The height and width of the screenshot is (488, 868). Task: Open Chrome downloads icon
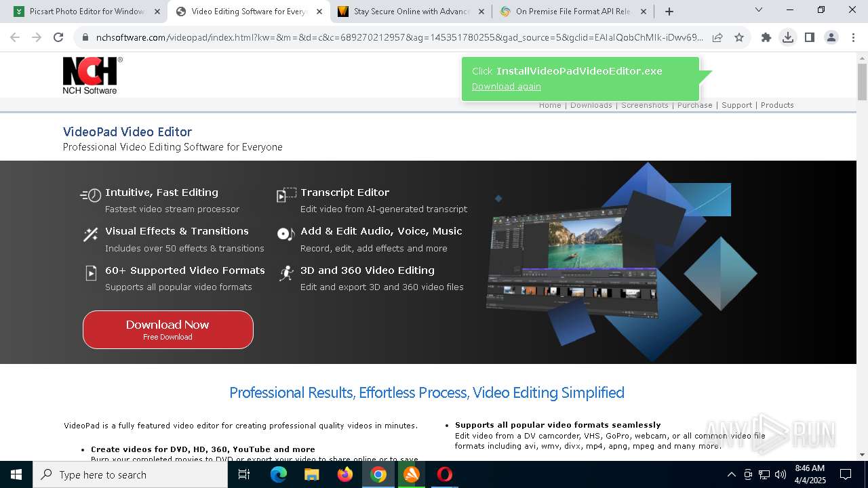[x=788, y=37]
